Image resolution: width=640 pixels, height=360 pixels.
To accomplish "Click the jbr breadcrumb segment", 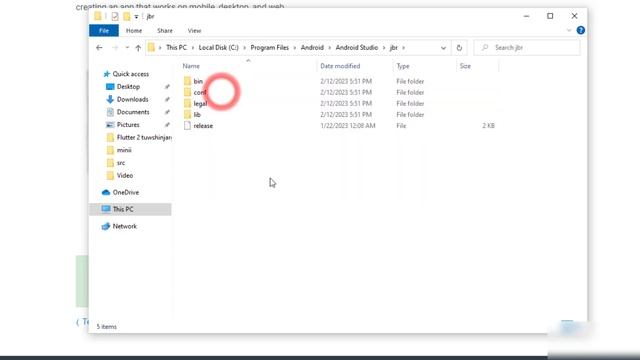I will [393, 48].
